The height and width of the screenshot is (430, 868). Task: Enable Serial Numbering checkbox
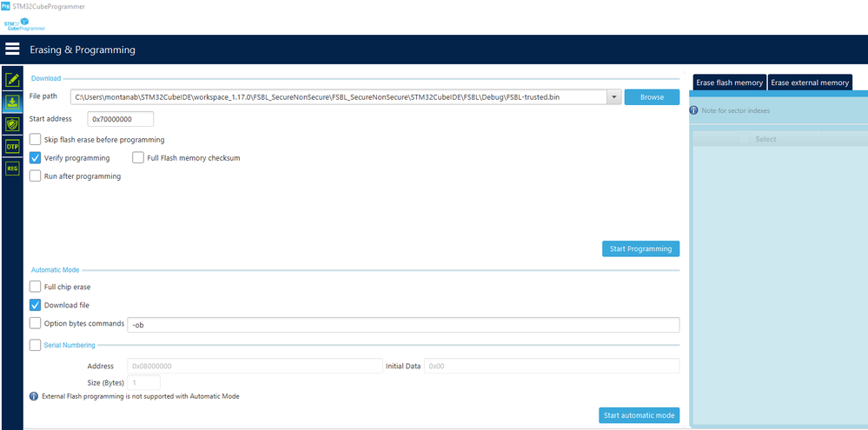36,345
